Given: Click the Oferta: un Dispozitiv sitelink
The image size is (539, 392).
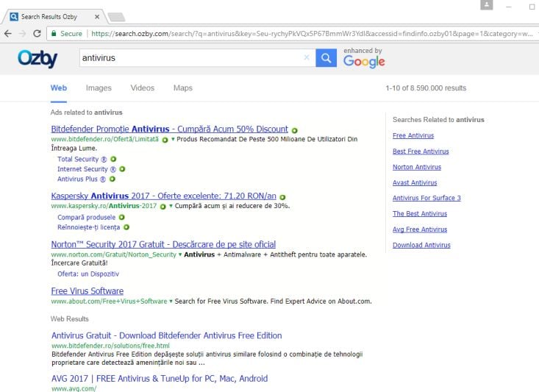Looking at the screenshot, I should click(88, 274).
